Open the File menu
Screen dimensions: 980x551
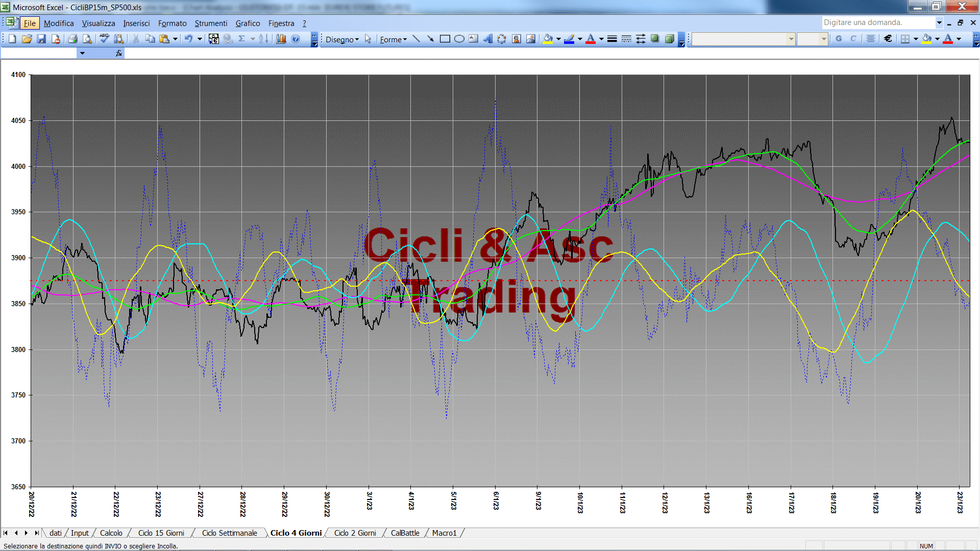[x=30, y=23]
